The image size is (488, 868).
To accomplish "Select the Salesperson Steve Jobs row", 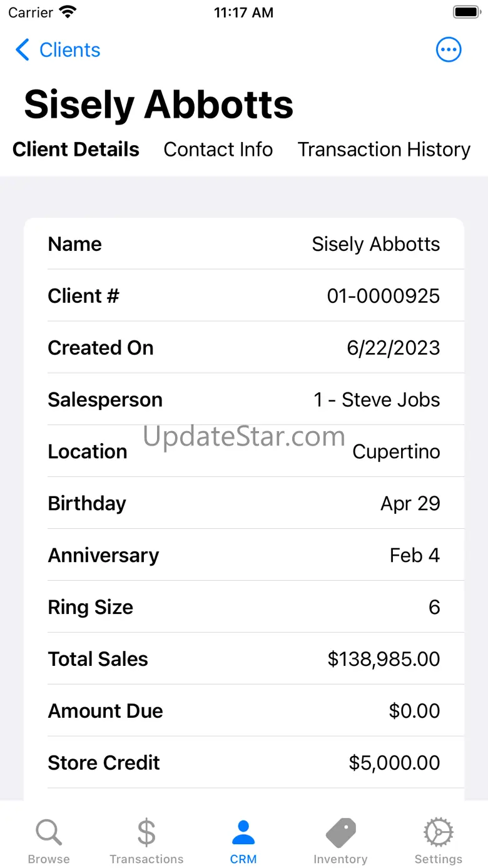I will 244,399.
